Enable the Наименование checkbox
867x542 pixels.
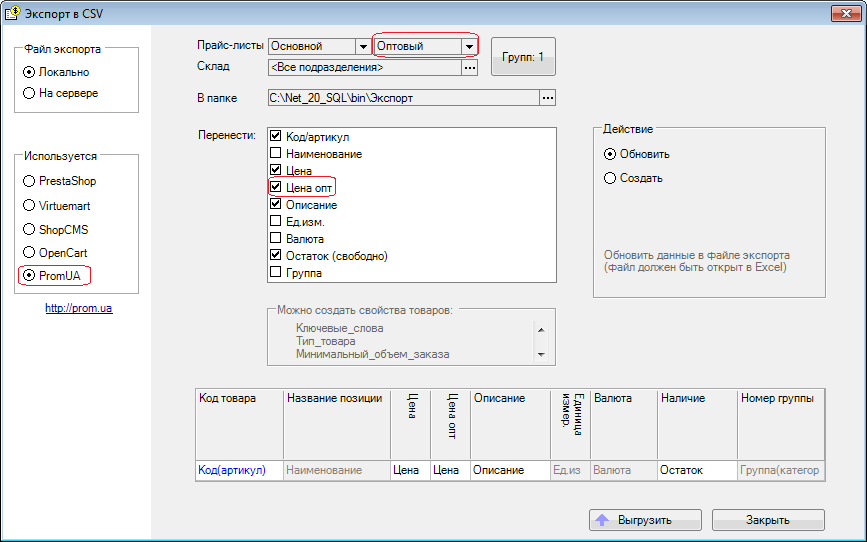(x=276, y=154)
